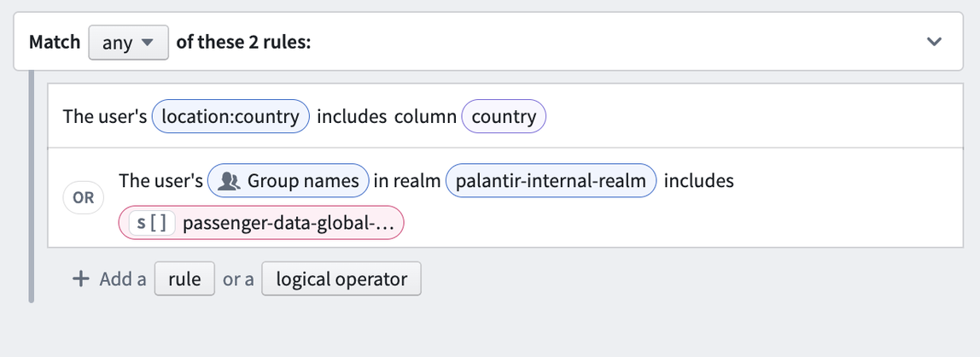Select the palantir-internal-realm pill
The width and height of the screenshot is (980, 357).
pyautogui.click(x=551, y=181)
